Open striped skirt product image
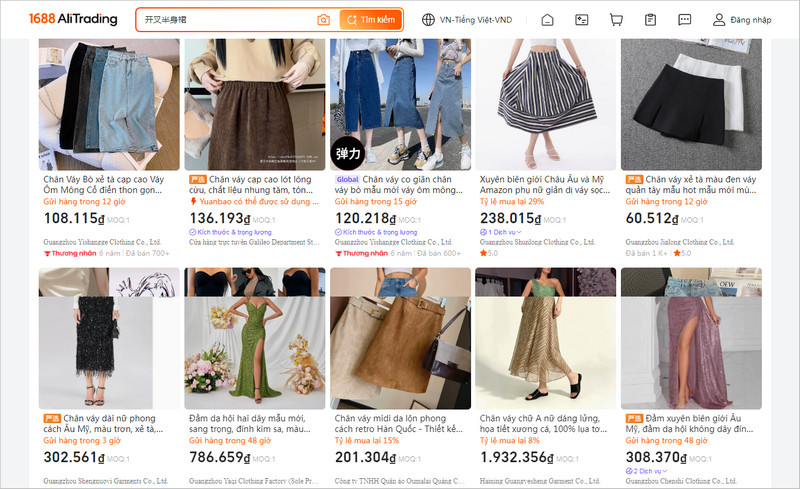 click(x=545, y=105)
